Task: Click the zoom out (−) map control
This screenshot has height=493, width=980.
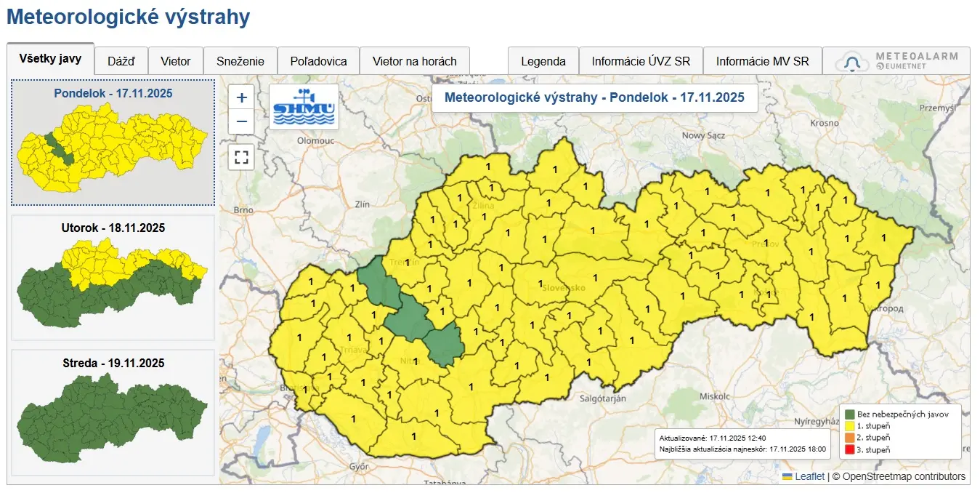Action: click(x=241, y=121)
